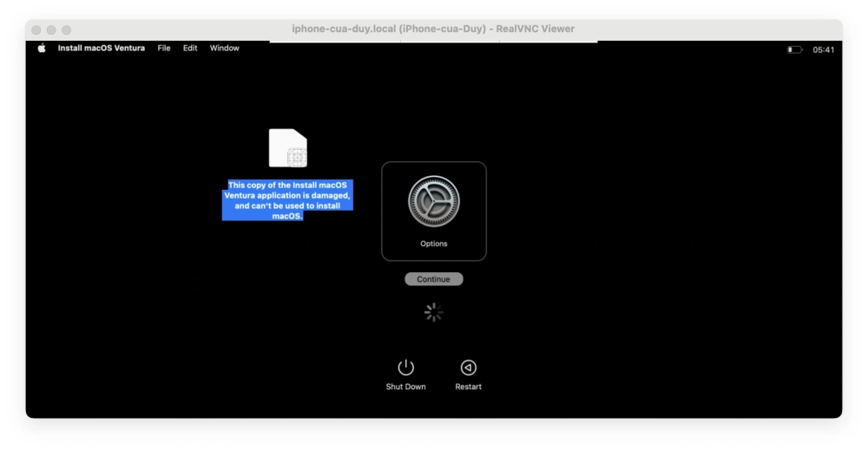Zoom the RealVNC Viewer window

point(67,29)
